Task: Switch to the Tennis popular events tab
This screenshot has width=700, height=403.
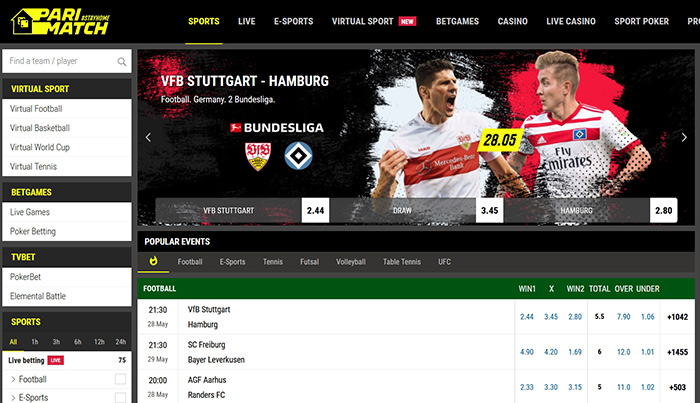Action: point(273,262)
